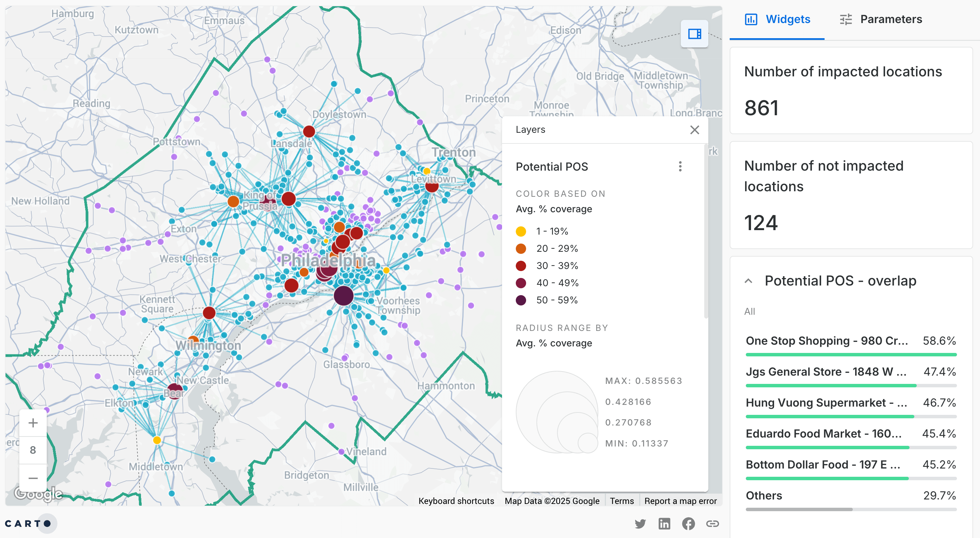Collapse Potential POS - overlap widget
This screenshot has height=538, width=980.
coord(748,281)
